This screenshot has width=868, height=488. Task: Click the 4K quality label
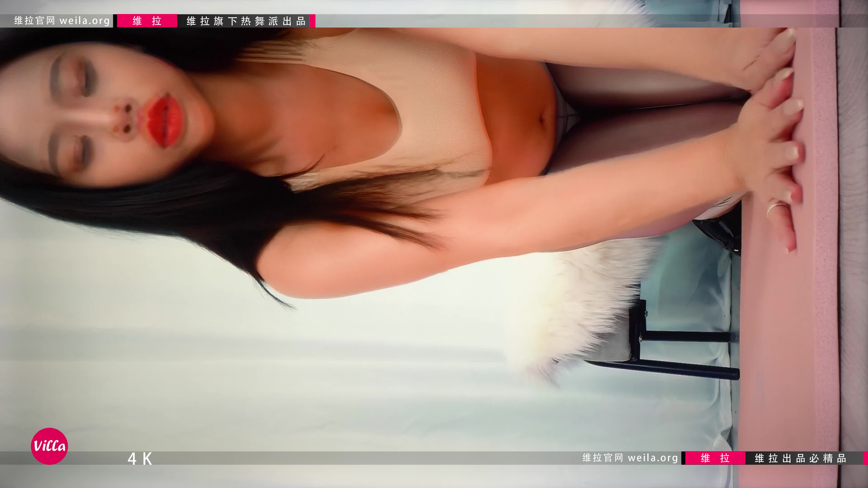click(140, 458)
